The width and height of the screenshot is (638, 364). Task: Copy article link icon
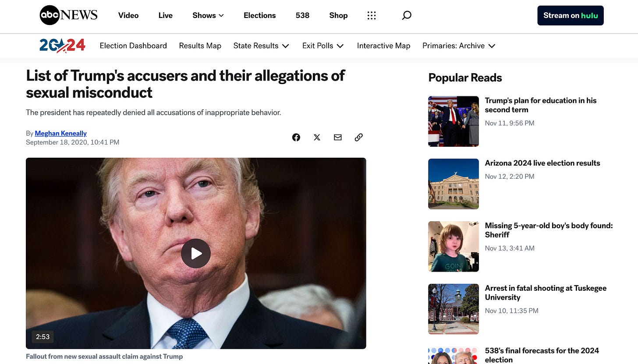358,137
